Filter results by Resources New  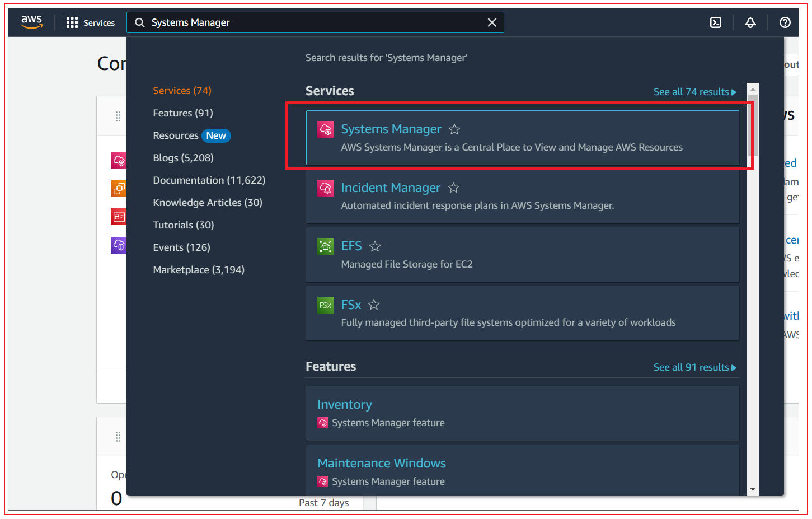click(191, 135)
